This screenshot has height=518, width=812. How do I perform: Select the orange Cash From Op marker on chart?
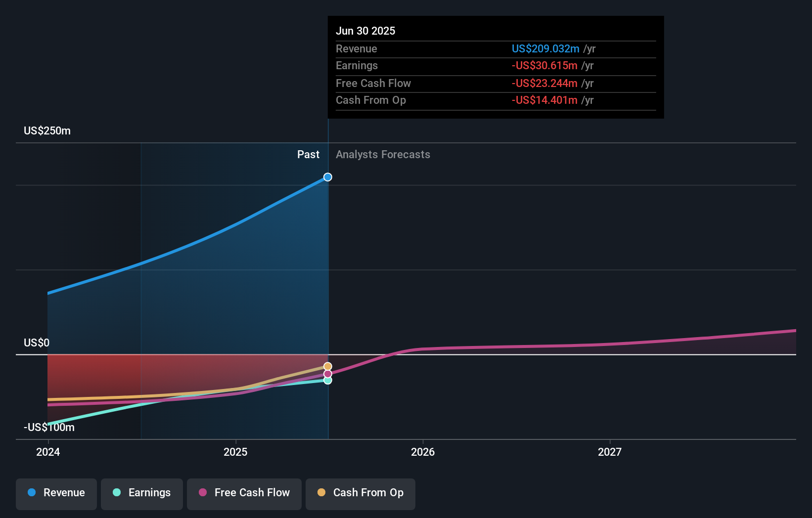[327, 366]
